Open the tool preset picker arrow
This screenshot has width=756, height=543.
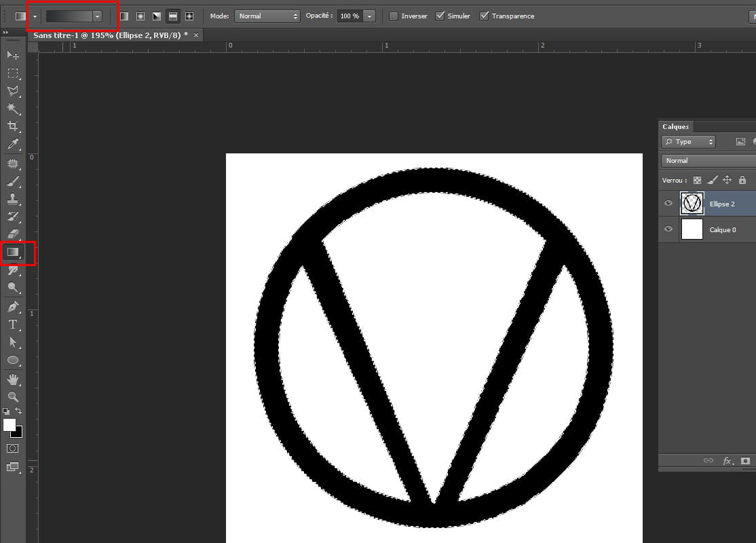35,16
